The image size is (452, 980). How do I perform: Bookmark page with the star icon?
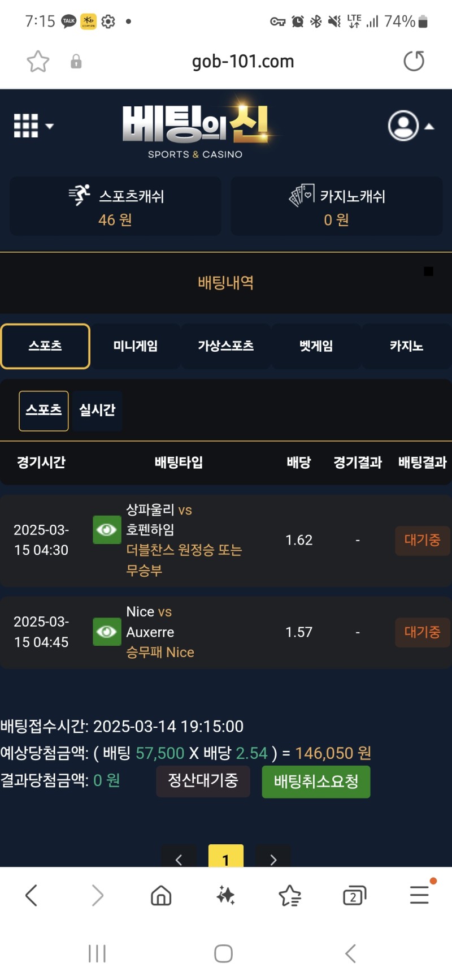[x=38, y=61]
